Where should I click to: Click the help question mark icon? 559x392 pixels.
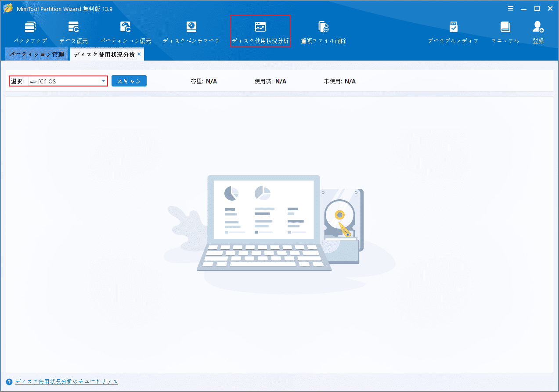tap(9, 382)
